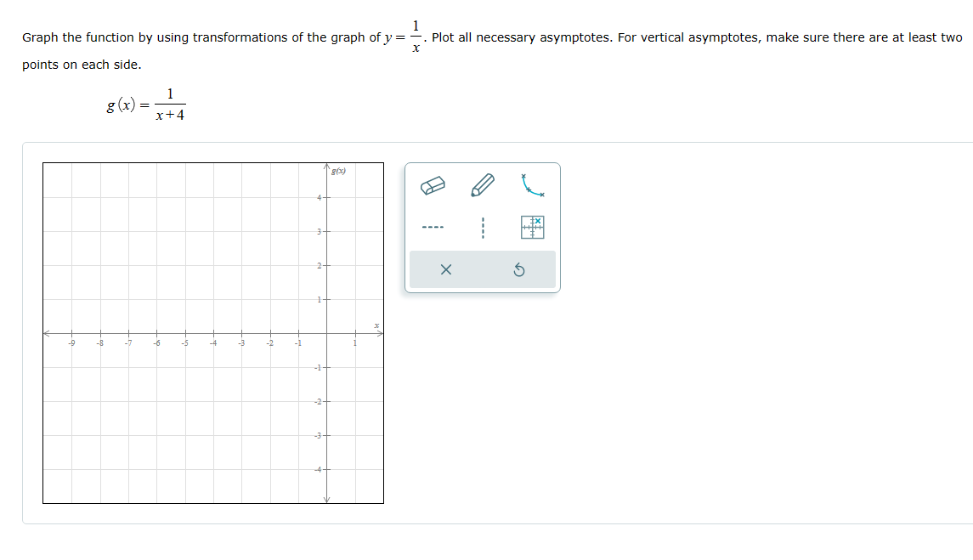This screenshot has height=560, width=973.
Task: Select the eraser tool
Action: pyautogui.click(x=433, y=185)
